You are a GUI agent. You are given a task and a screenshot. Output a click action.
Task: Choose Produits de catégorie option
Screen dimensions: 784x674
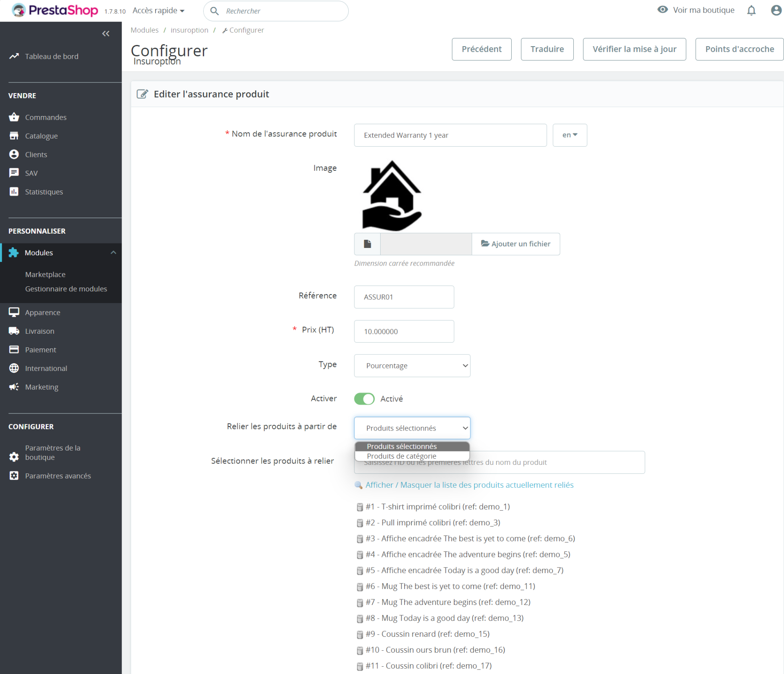point(401,456)
